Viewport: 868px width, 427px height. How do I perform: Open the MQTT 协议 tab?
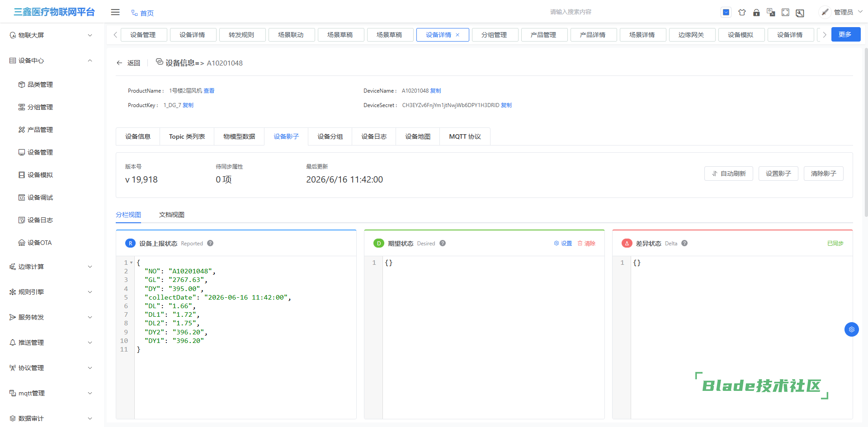pos(465,136)
